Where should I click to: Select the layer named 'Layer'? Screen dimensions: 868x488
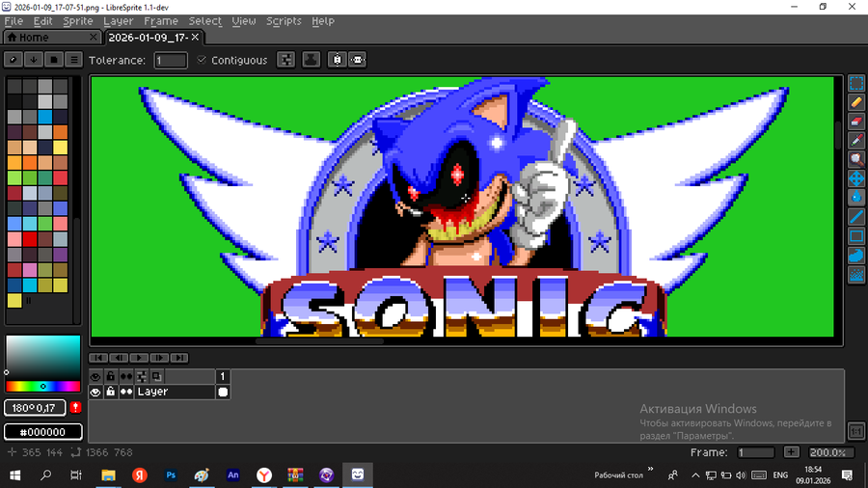click(175, 392)
